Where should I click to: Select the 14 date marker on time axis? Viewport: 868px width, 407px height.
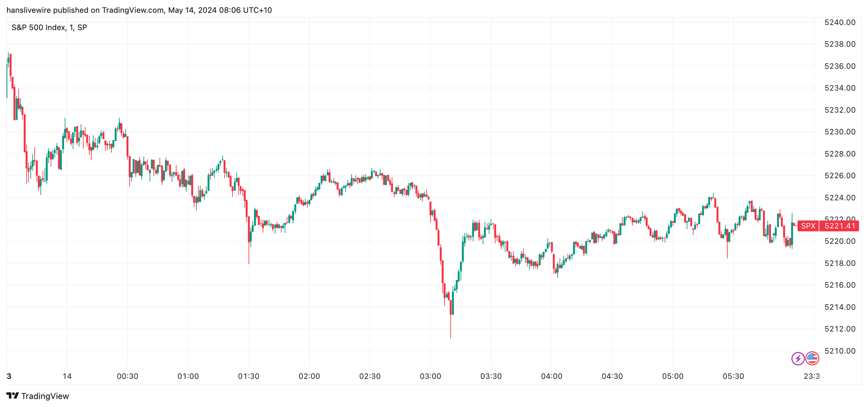point(67,376)
